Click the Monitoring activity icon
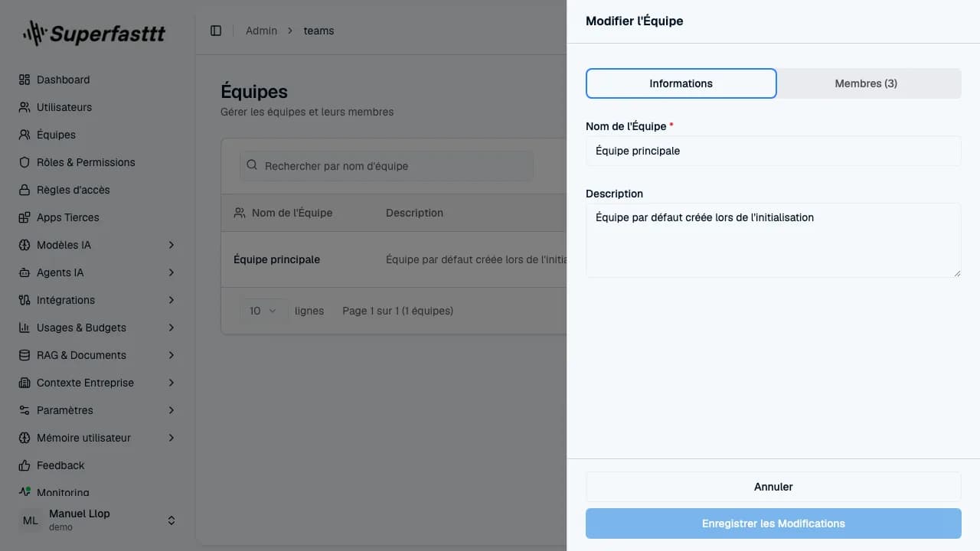Screen dimensions: 980x551 [24, 492]
